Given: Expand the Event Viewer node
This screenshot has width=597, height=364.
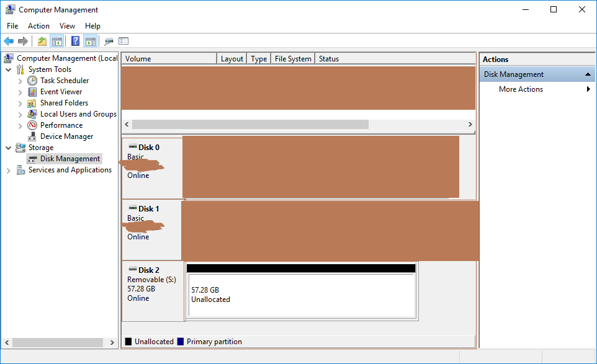Looking at the screenshot, I should 20,92.
